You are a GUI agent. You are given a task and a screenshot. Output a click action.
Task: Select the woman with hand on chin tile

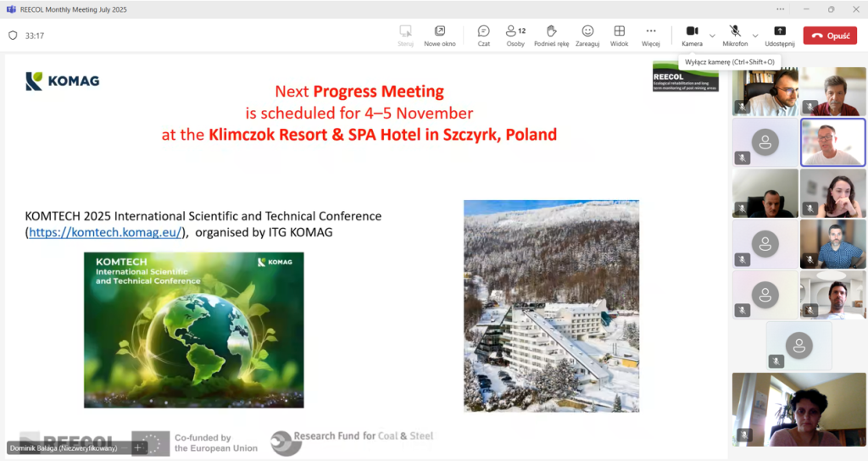pyautogui.click(x=832, y=193)
